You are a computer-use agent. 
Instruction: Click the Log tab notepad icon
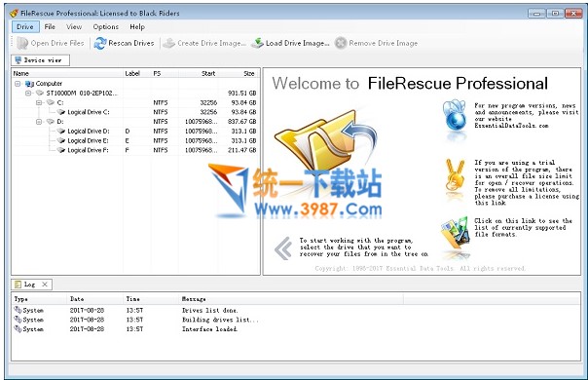[x=18, y=285]
